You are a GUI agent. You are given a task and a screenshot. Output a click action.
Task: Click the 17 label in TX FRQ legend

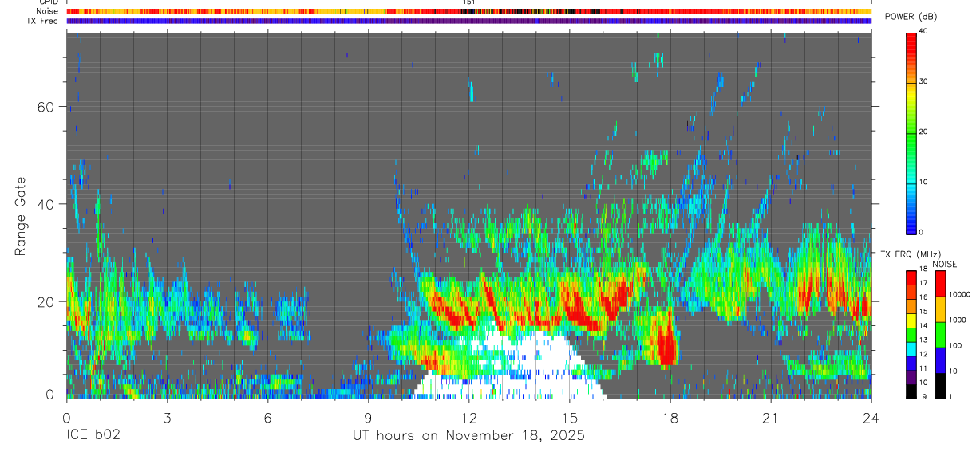(x=924, y=283)
